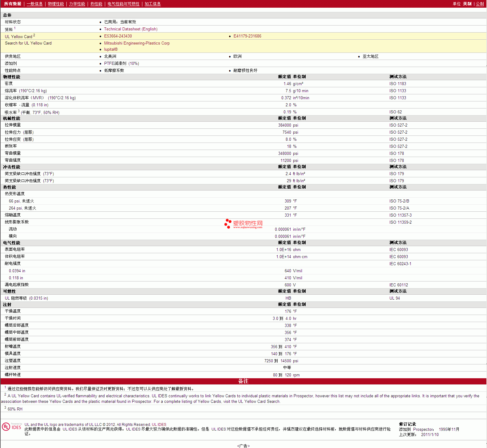Screen dimensions: 487x448
Task: Select the 拉伸模量 value 384000
Action: pos(285,125)
